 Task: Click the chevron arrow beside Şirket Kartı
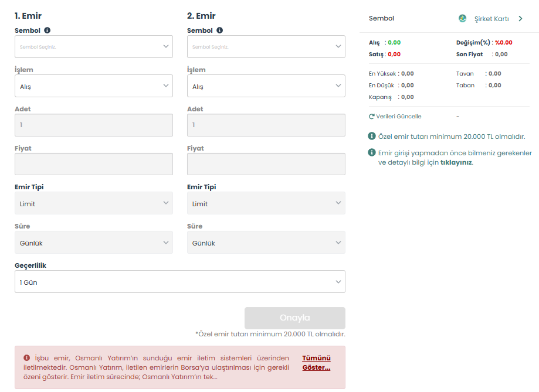pos(520,19)
